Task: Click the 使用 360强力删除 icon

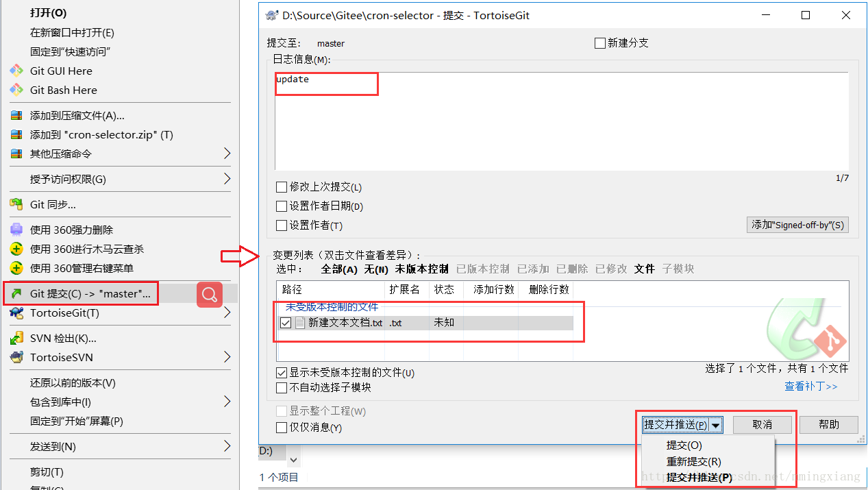Action: pyautogui.click(x=16, y=230)
